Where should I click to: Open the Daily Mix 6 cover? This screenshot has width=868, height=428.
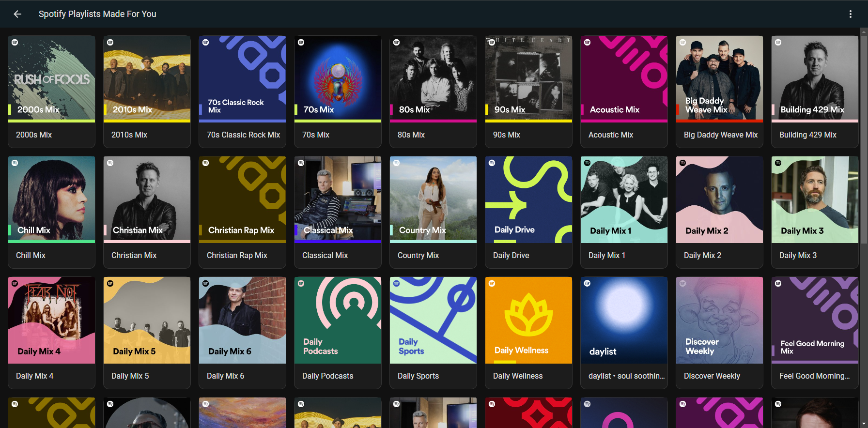pyautogui.click(x=243, y=320)
